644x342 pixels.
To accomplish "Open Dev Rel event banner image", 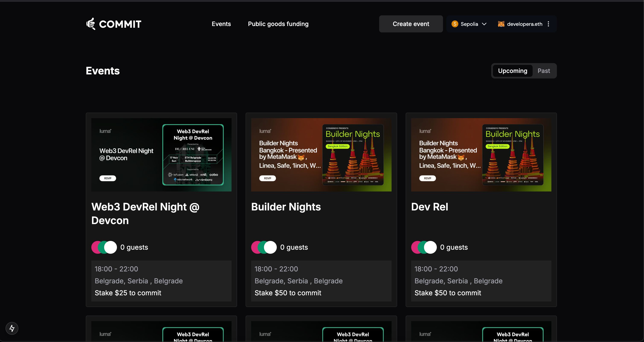I will click(481, 155).
